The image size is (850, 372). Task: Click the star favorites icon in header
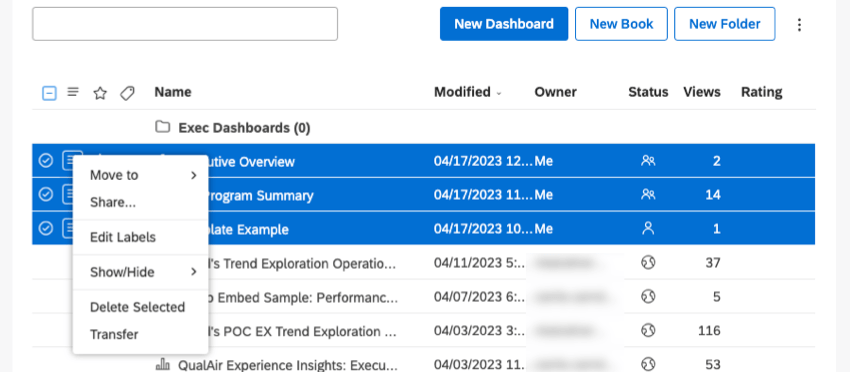click(100, 93)
